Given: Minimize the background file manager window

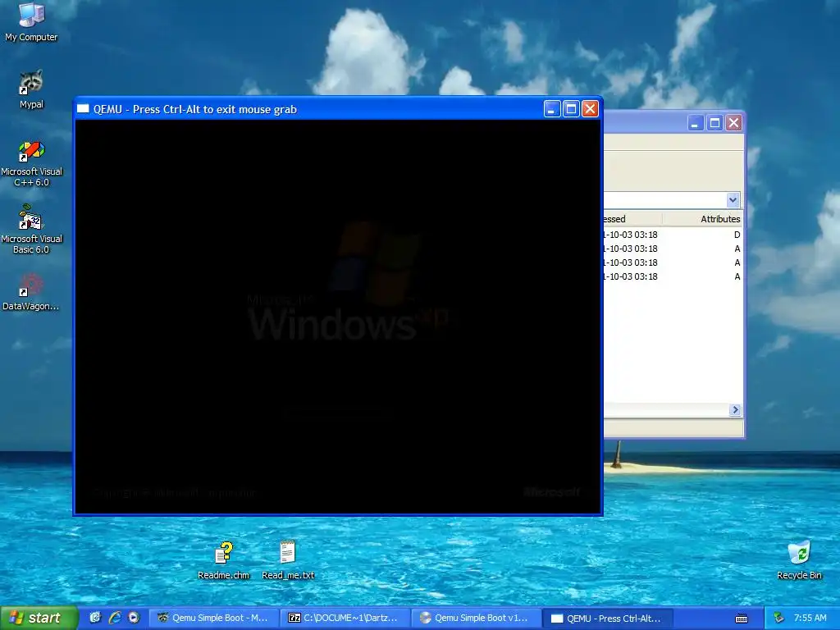Looking at the screenshot, I should pyautogui.click(x=696, y=123).
